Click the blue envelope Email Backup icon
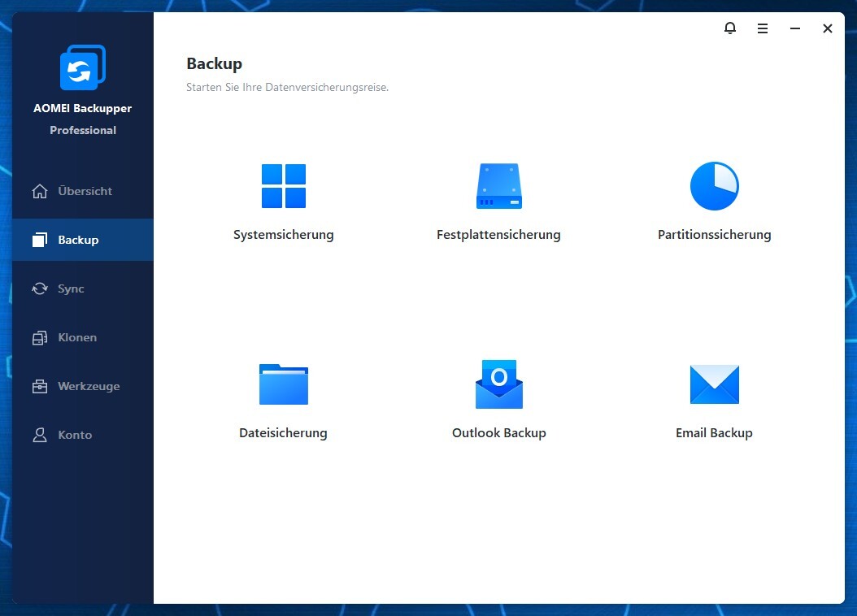Screen dimensions: 857x616 [x=714, y=384]
